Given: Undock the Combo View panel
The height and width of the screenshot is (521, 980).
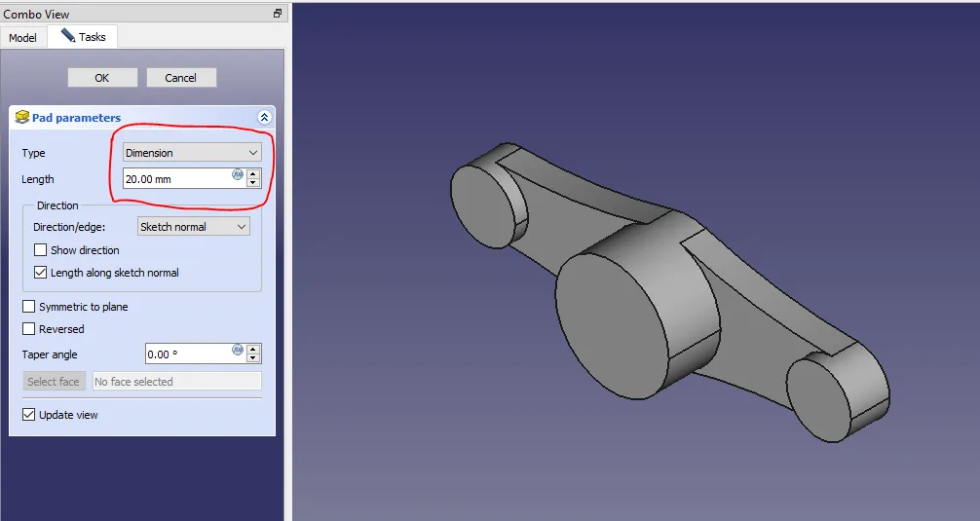Looking at the screenshot, I should pyautogui.click(x=278, y=13).
